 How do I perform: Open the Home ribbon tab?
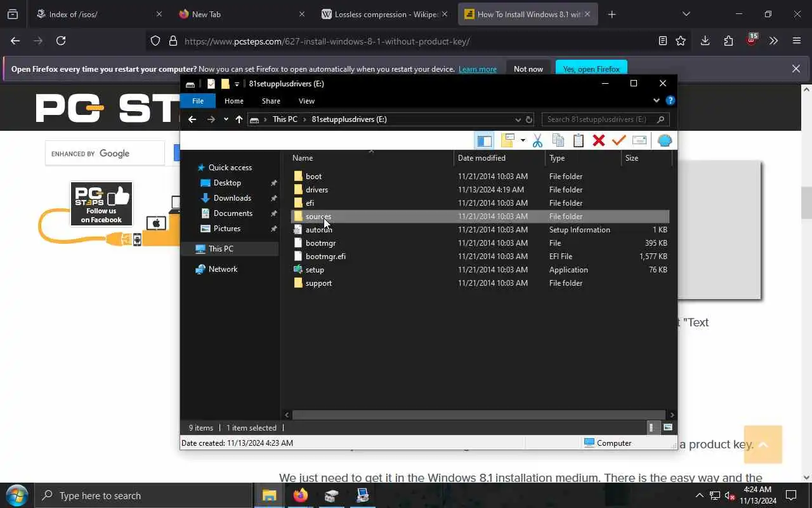tap(234, 101)
